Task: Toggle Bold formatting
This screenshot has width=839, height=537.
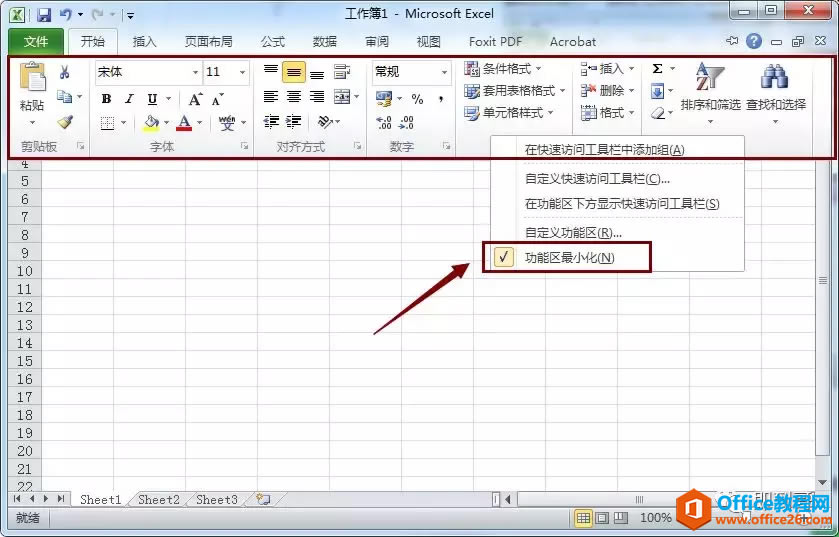Action: pyautogui.click(x=106, y=99)
